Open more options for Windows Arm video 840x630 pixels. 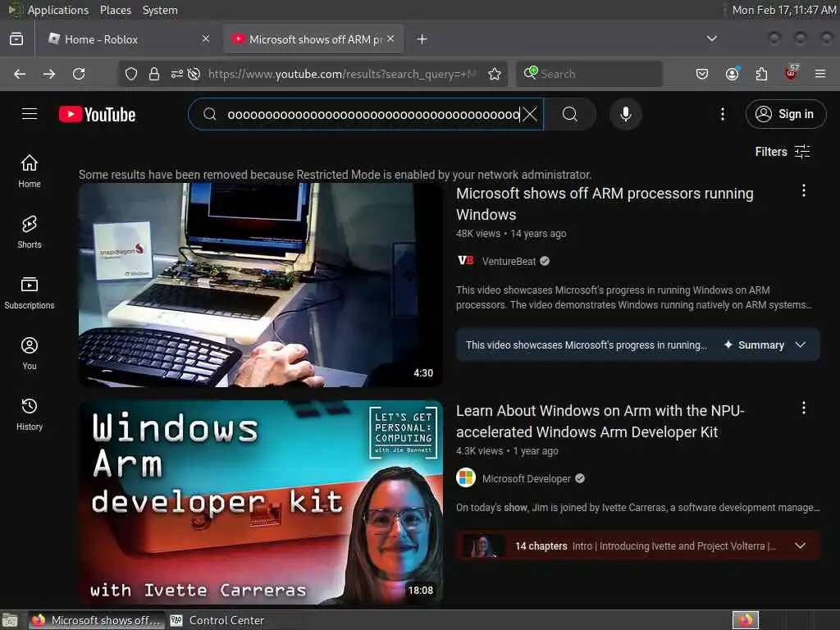pyautogui.click(x=804, y=409)
